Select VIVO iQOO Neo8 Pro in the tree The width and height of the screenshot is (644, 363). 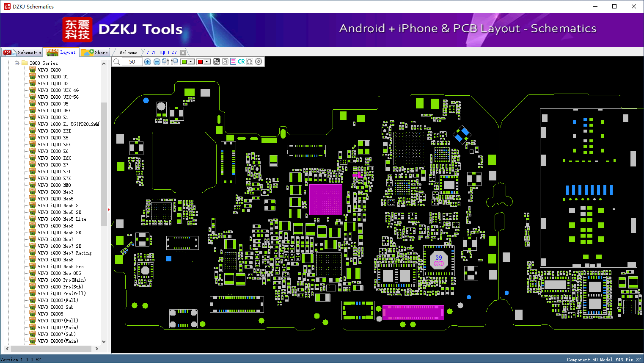pyautogui.click(x=61, y=266)
